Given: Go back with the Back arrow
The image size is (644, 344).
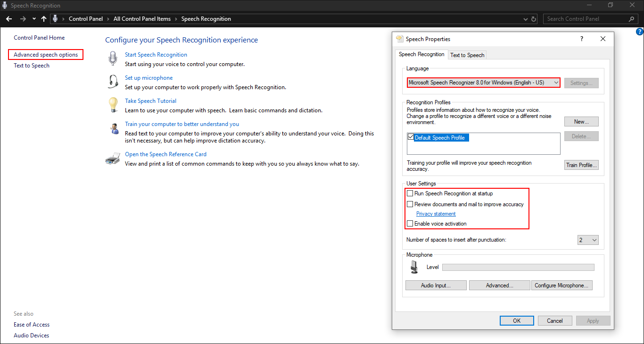Looking at the screenshot, I should pyautogui.click(x=9, y=19).
